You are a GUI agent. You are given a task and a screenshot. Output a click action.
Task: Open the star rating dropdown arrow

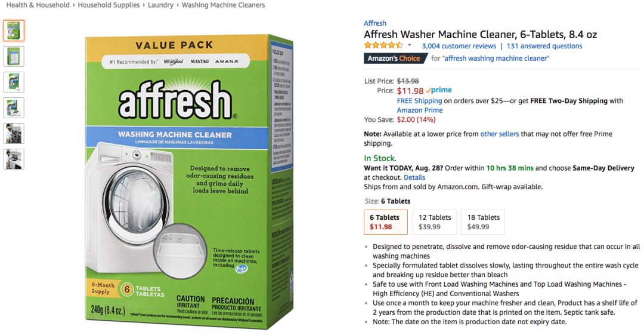410,45
